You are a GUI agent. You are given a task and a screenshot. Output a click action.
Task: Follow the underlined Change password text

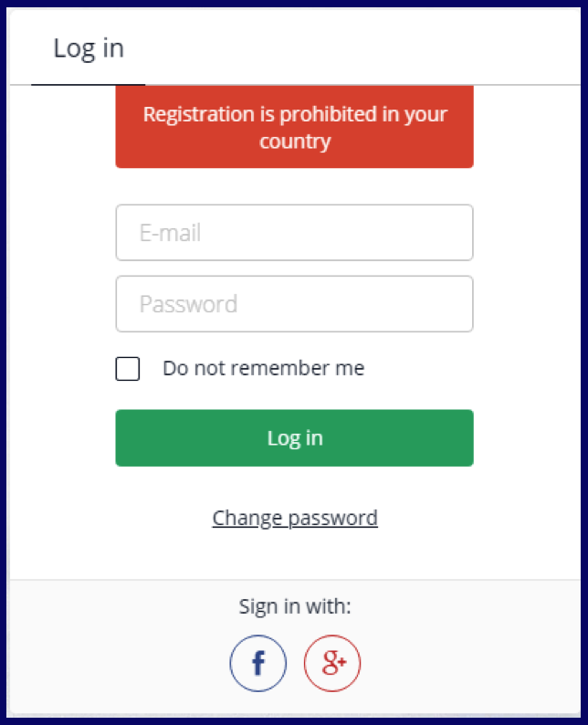(295, 519)
